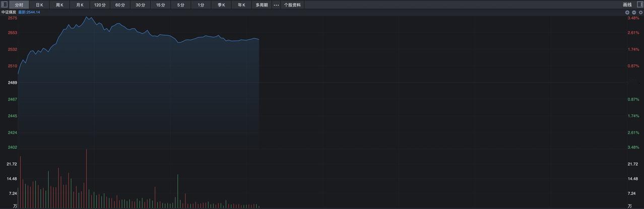Image resolution: width=644 pixels, height=209 pixels.
Task: Select the 60分 period tab
Action: (x=120, y=5)
